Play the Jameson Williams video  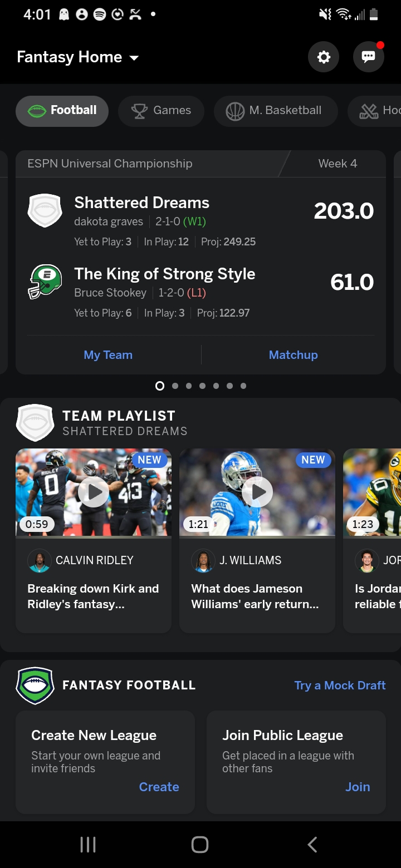(x=257, y=492)
